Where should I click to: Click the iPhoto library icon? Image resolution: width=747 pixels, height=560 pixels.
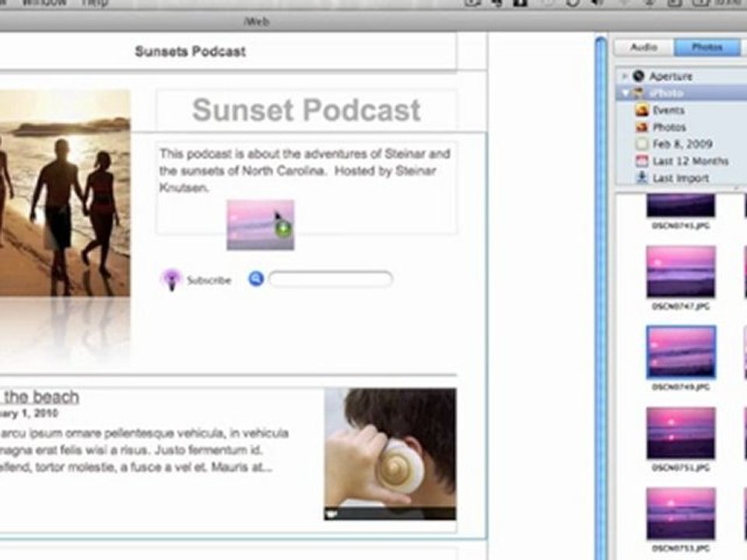[638, 93]
